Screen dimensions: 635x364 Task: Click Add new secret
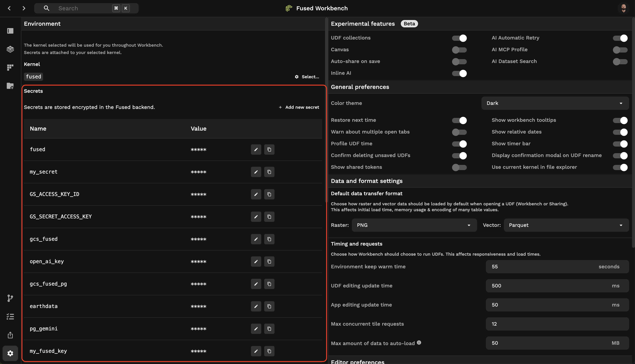(x=299, y=107)
